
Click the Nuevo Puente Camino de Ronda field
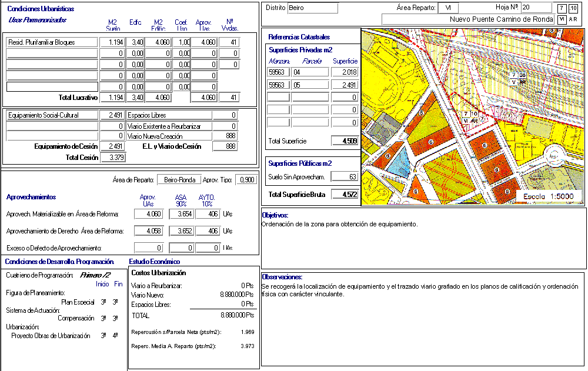[x=468, y=19]
